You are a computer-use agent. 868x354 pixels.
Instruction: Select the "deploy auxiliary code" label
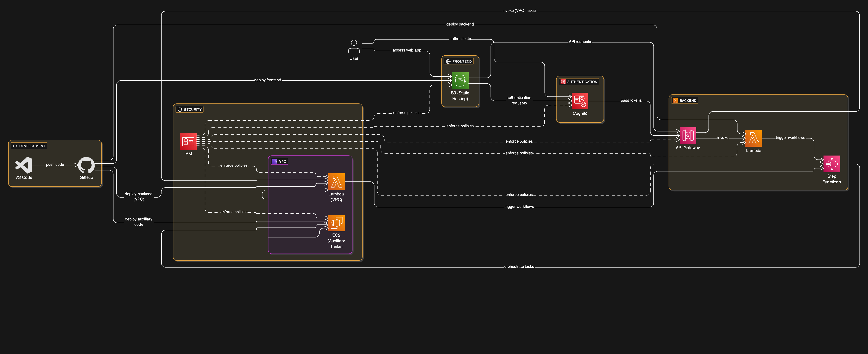tap(139, 222)
